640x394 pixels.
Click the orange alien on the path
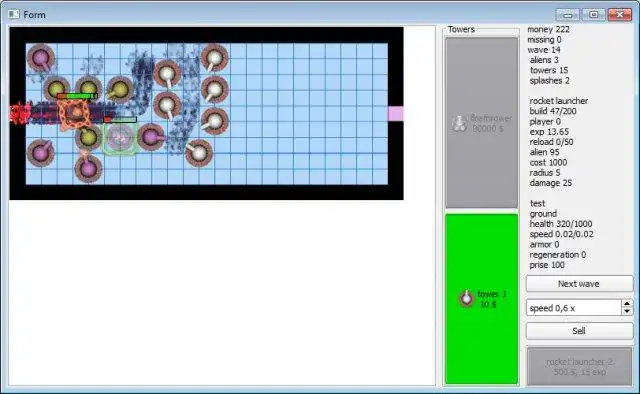[74, 114]
